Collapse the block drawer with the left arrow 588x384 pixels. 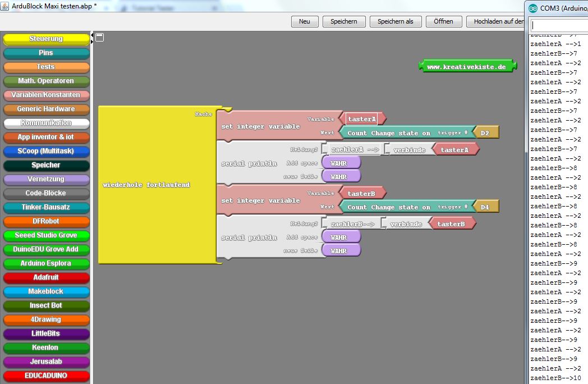92,35
